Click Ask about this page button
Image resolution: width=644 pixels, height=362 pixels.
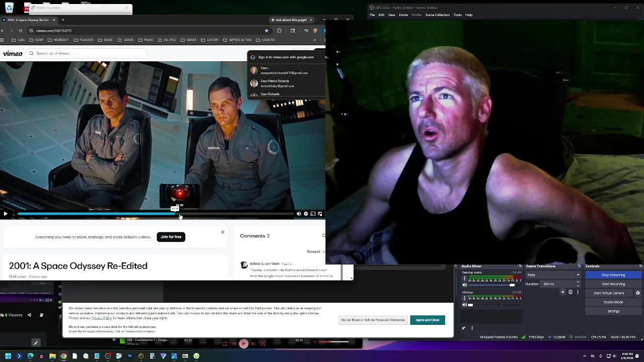coord(289,20)
